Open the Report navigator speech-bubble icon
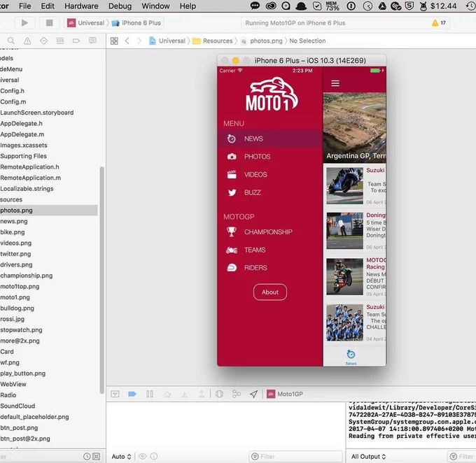This screenshot has width=476, height=463. [x=92, y=41]
